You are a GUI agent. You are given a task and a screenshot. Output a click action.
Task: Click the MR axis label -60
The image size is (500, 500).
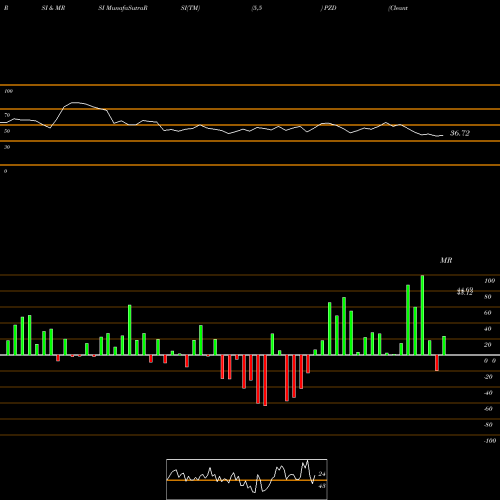[x=488, y=409]
